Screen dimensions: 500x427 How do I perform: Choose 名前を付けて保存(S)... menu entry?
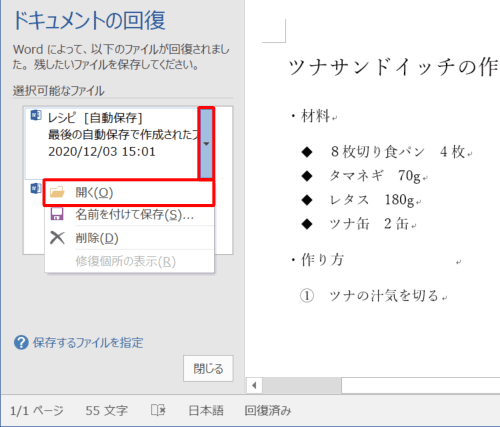coord(129,215)
